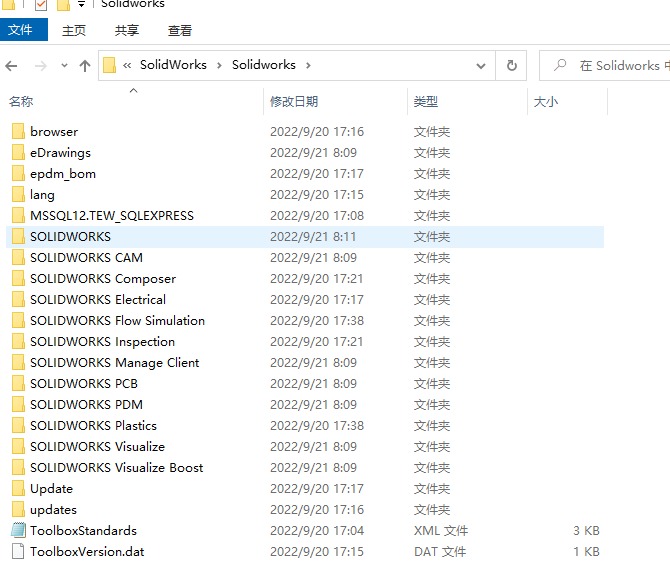Click the forward navigation arrow
The width and height of the screenshot is (670, 587).
click(x=41, y=66)
